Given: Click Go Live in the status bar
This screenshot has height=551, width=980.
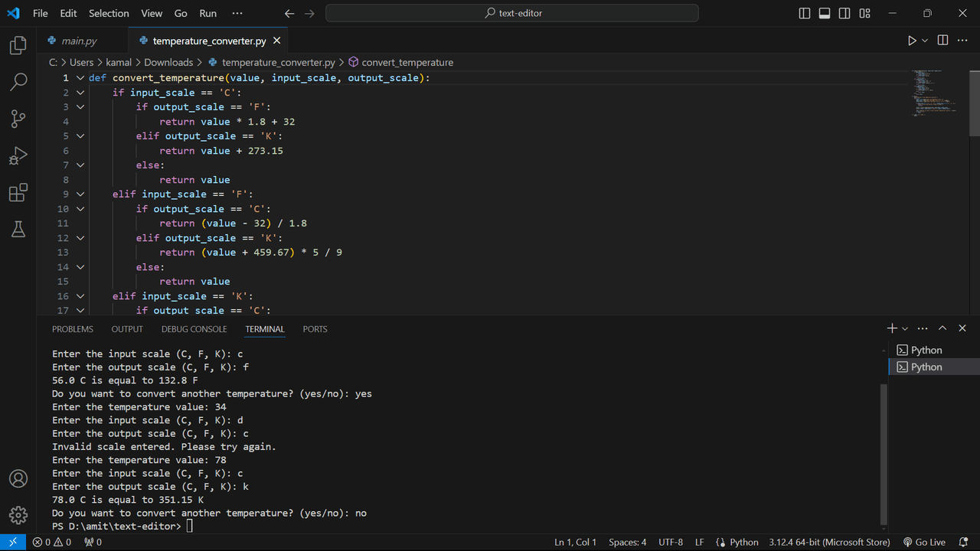Looking at the screenshot, I should (924, 542).
